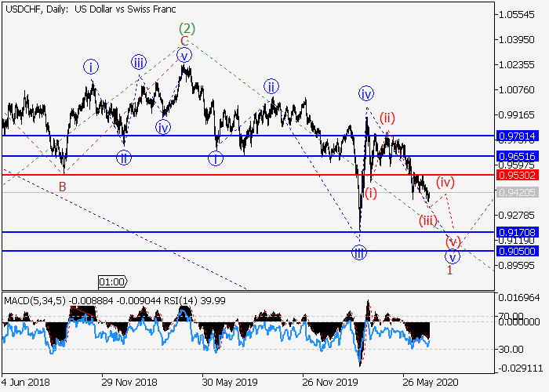The height and width of the screenshot is (392, 549).
Task: Select the red C wave label at peak
Action: 184,41
